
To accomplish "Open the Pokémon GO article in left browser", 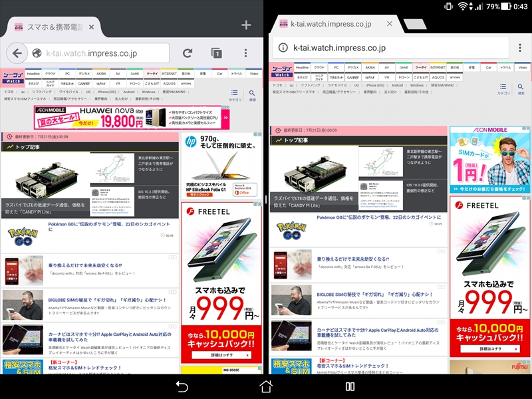I will point(90,235).
